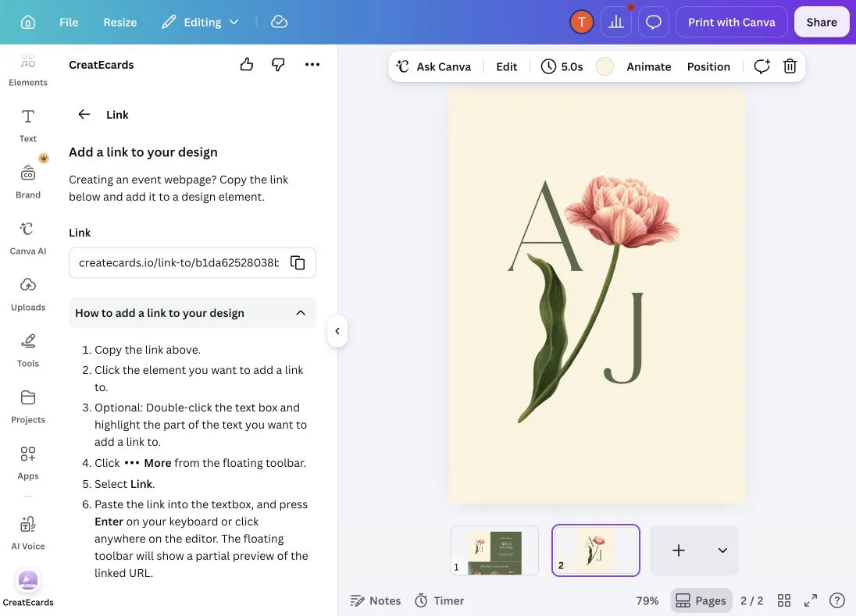856x616 pixels.
Task: Open the Tools sidebar panel
Action: [28, 351]
